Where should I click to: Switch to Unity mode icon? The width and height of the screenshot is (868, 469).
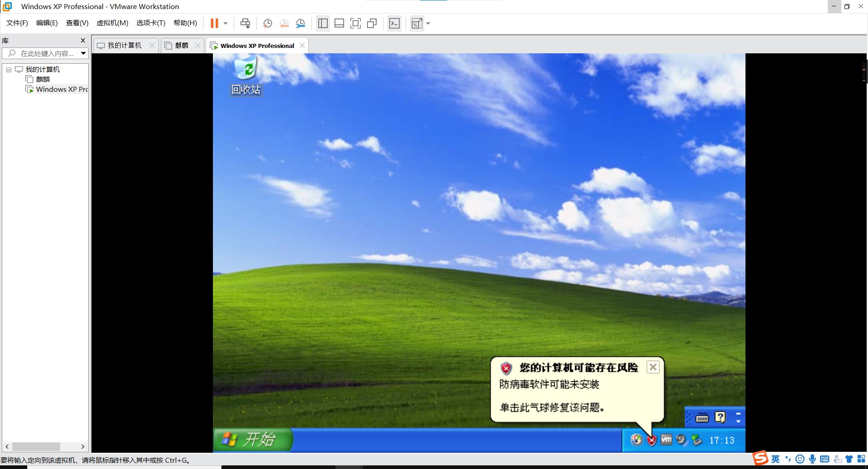[372, 23]
